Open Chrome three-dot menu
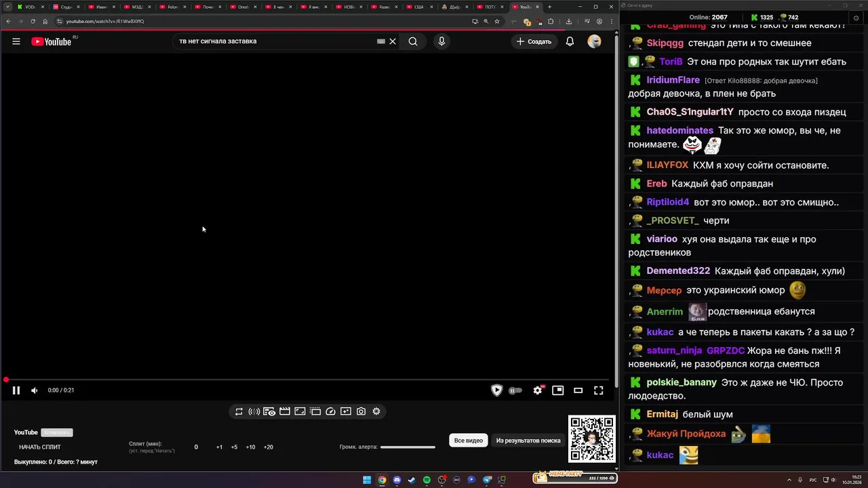868x488 pixels. tap(612, 21)
